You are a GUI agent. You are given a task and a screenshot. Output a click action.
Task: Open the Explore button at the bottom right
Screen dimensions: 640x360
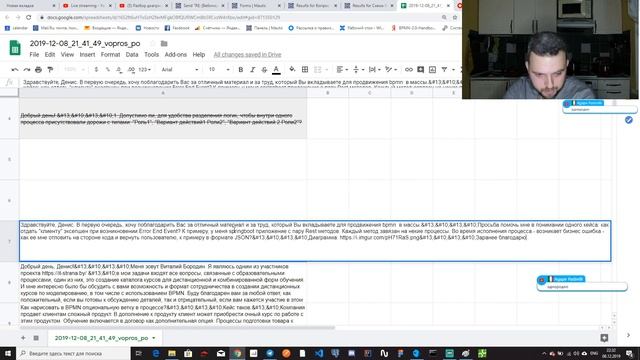tap(604, 338)
